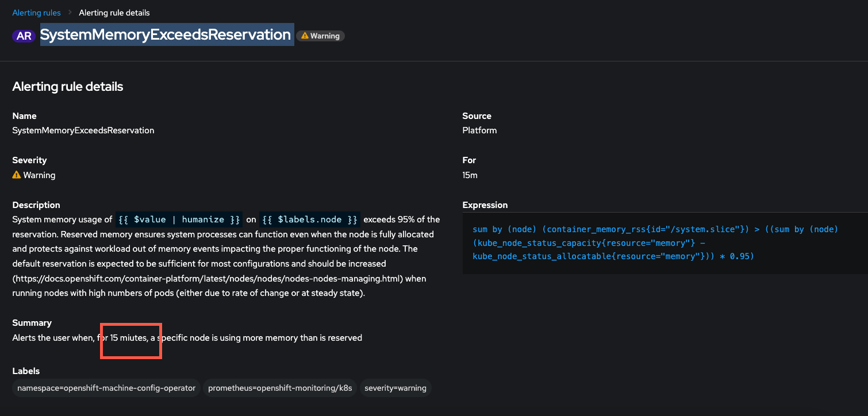
Task: Click the 15m value under For
Action: (x=470, y=175)
